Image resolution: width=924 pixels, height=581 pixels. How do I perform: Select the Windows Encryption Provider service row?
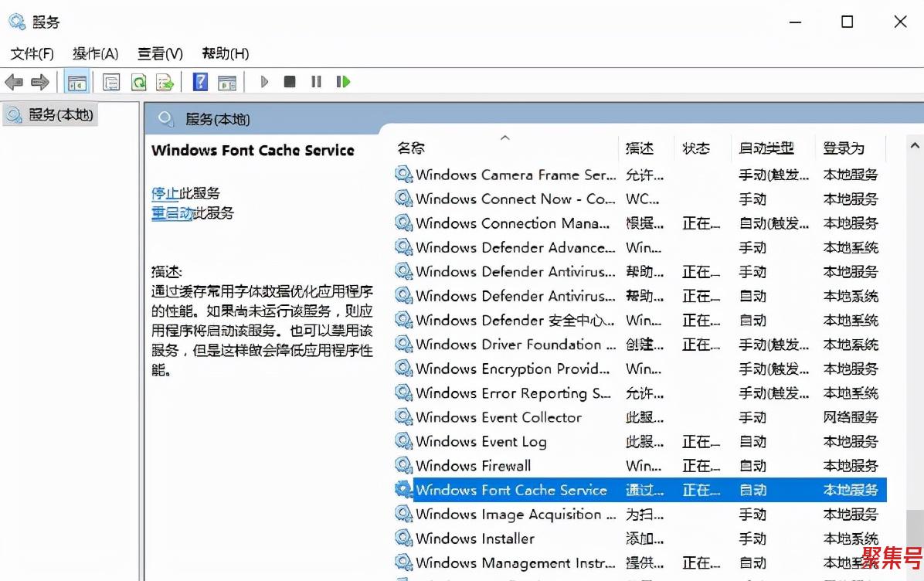click(640, 369)
